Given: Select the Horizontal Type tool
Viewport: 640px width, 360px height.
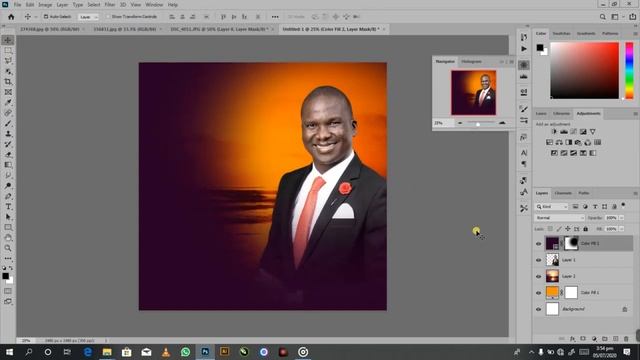Looking at the screenshot, I should click(x=8, y=207).
